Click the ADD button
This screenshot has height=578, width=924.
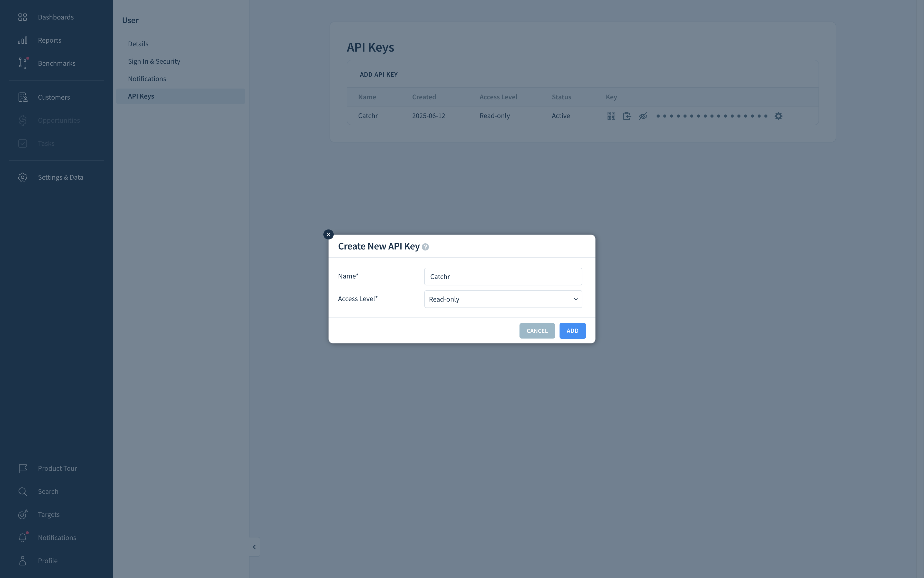click(572, 331)
